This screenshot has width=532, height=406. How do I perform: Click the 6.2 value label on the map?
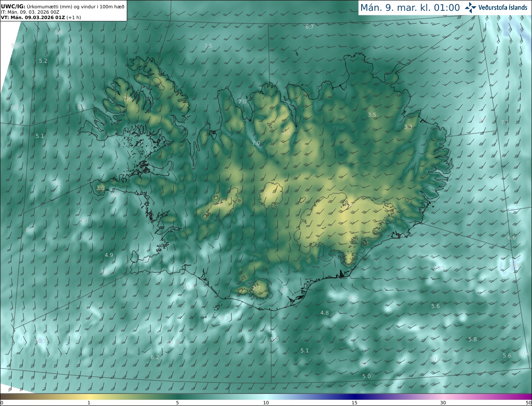[x=155, y=357]
